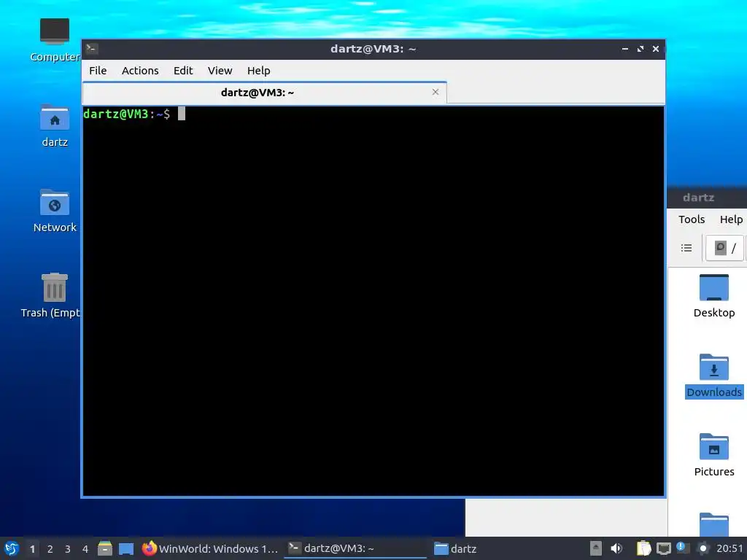Open the File menu in the terminal
Viewport: 747px width, 560px height.
tap(98, 71)
